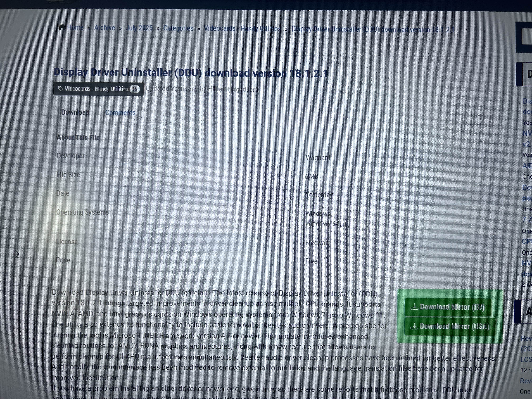Click the 'Wagnard' developer value

[318, 158]
